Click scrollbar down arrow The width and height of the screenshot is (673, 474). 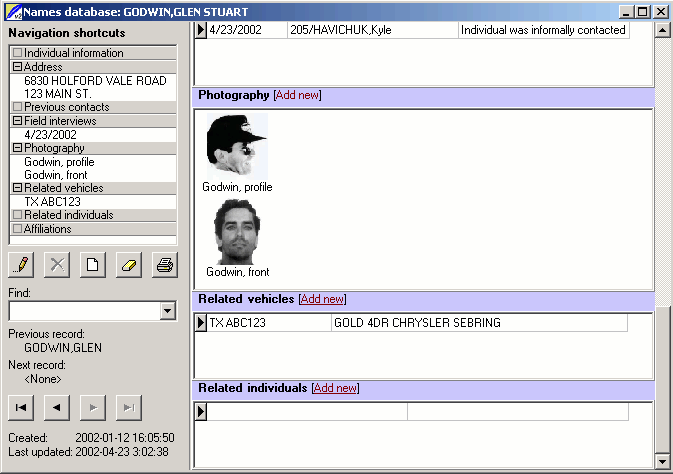click(663, 462)
